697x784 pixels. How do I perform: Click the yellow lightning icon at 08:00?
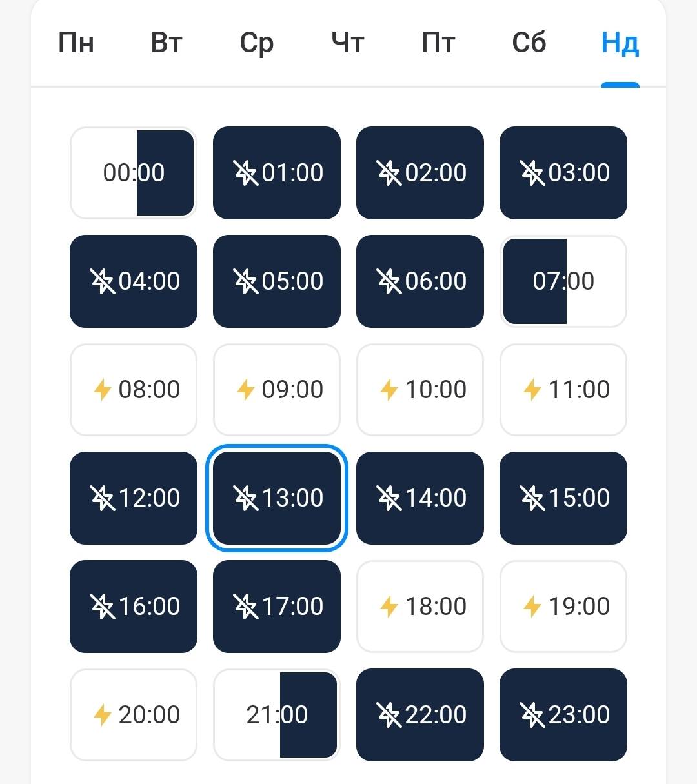coord(103,390)
